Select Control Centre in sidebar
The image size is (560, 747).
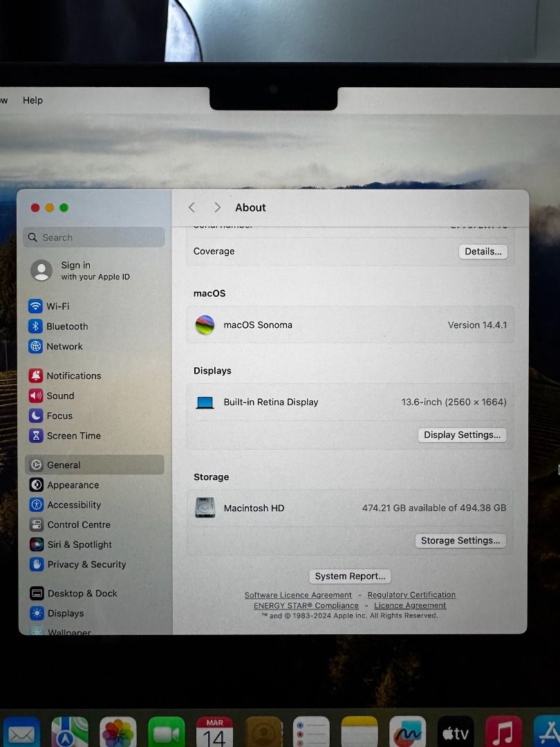[70, 524]
